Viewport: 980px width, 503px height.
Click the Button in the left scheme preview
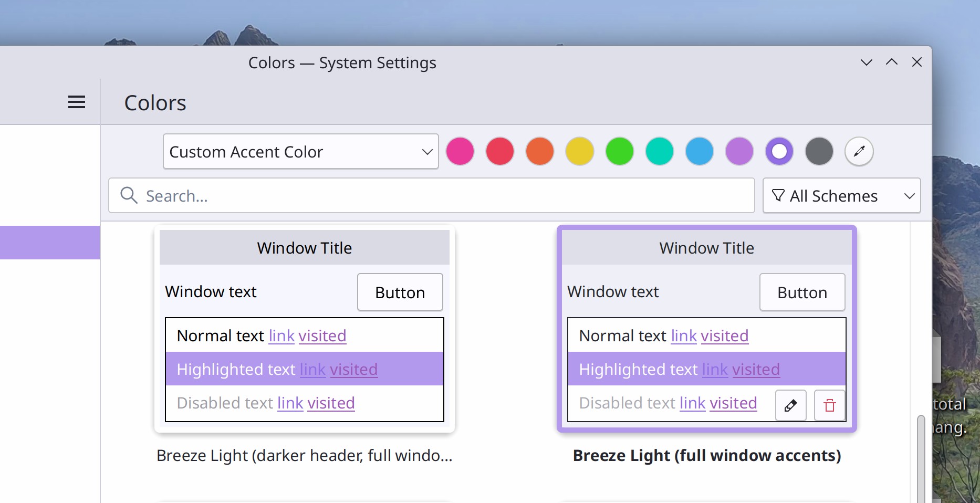400,292
